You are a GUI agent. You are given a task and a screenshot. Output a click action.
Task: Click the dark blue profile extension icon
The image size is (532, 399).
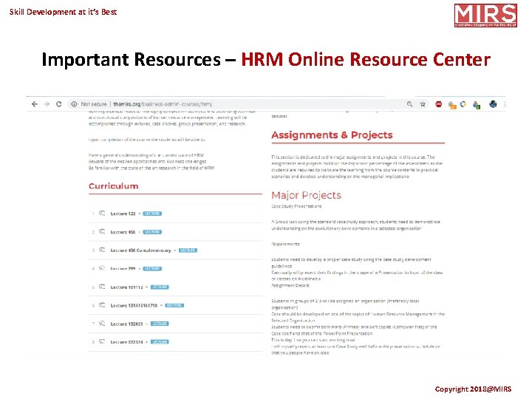click(x=493, y=104)
